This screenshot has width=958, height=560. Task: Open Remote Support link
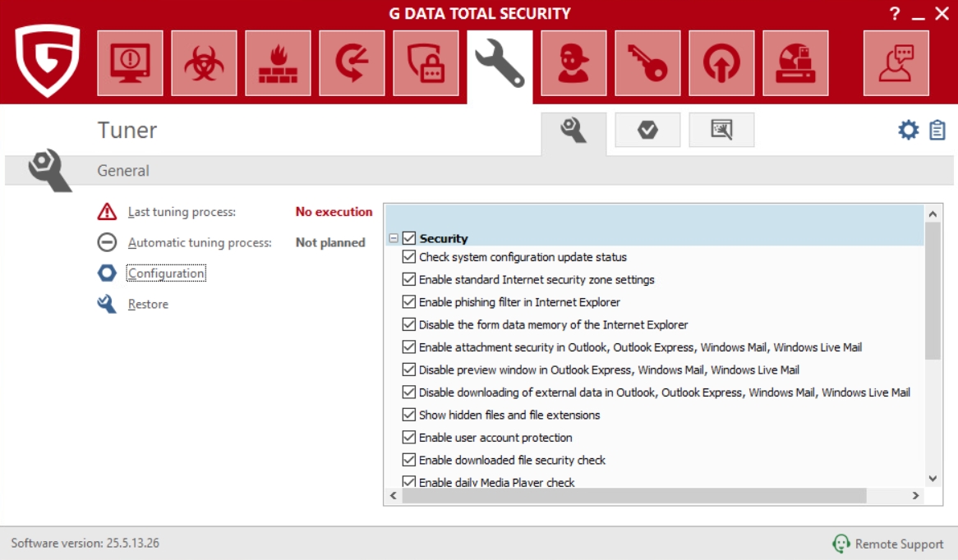[x=899, y=544]
